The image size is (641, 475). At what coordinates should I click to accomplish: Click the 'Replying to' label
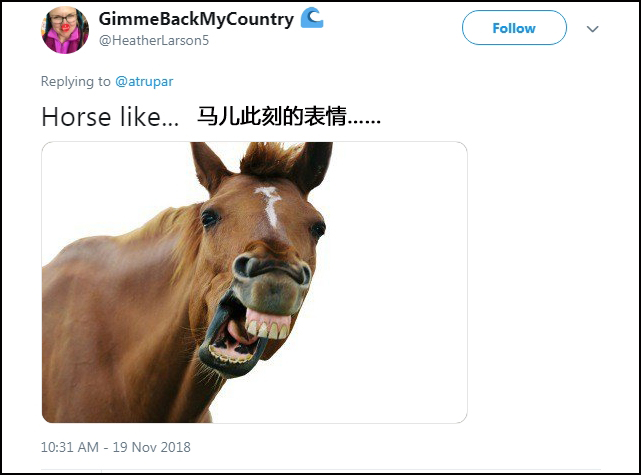pyautogui.click(x=76, y=81)
